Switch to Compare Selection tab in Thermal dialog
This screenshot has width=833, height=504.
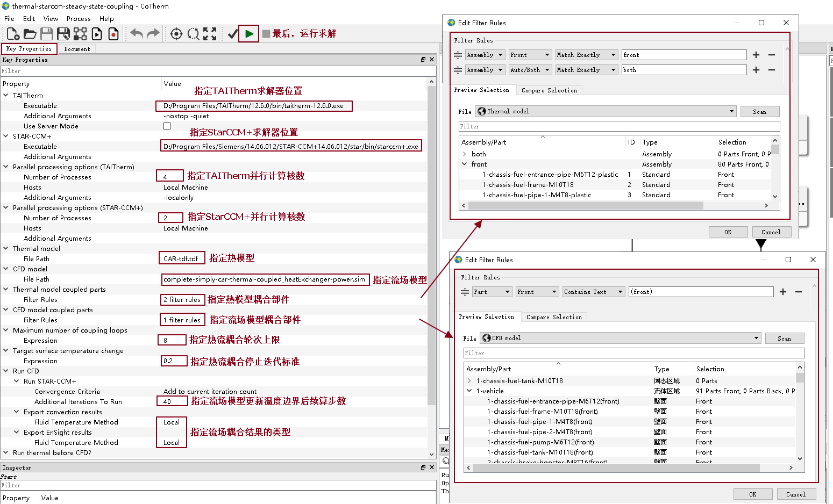pyautogui.click(x=549, y=90)
